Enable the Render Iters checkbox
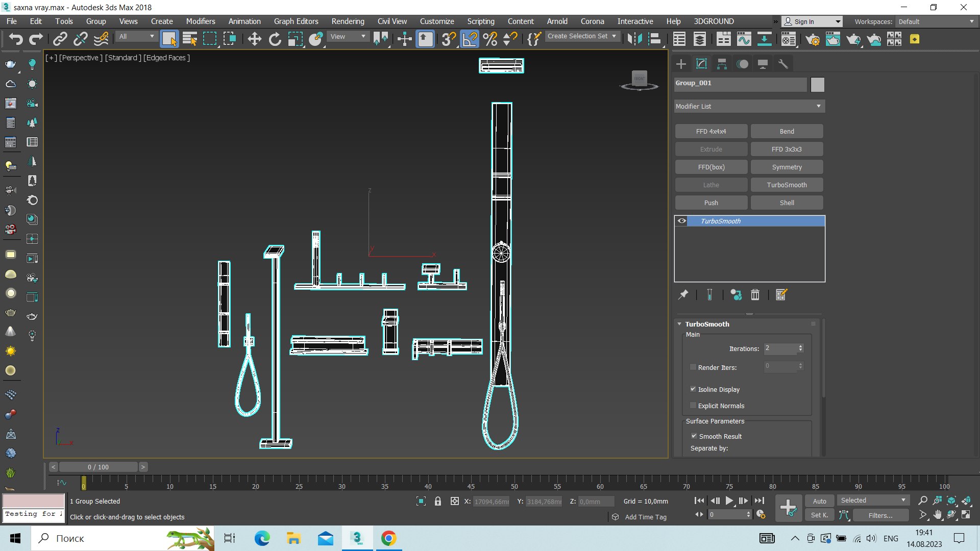This screenshot has height=551, width=980. pos(693,367)
